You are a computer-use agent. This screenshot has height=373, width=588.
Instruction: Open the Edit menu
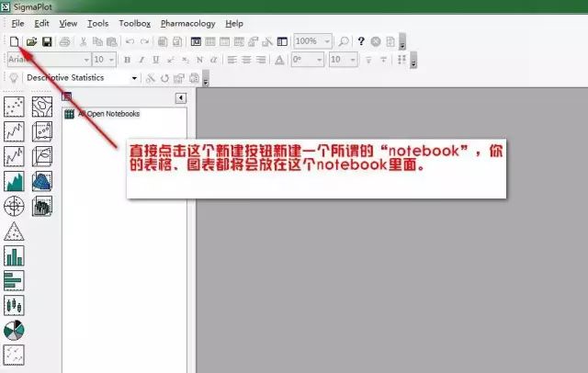pos(41,24)
